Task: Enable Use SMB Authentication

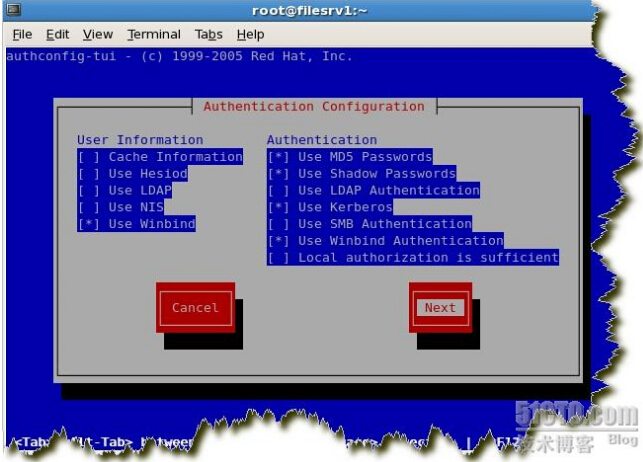Action: coord(369,224)
